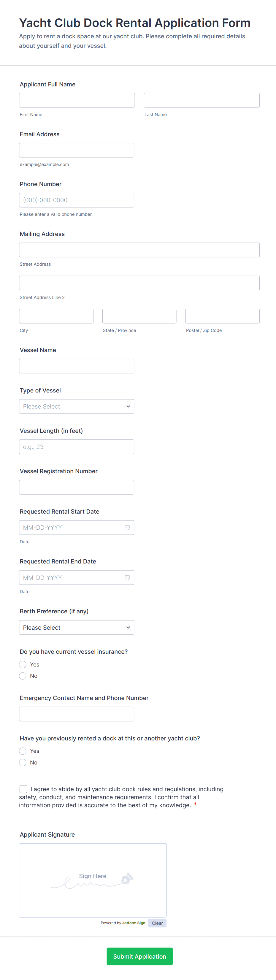Select Yes for current vessel insurance

[23, 664]
